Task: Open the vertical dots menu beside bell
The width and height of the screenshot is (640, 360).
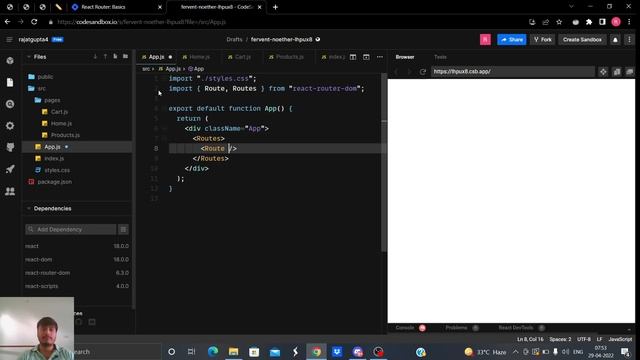Action: [x=629, y=40]
